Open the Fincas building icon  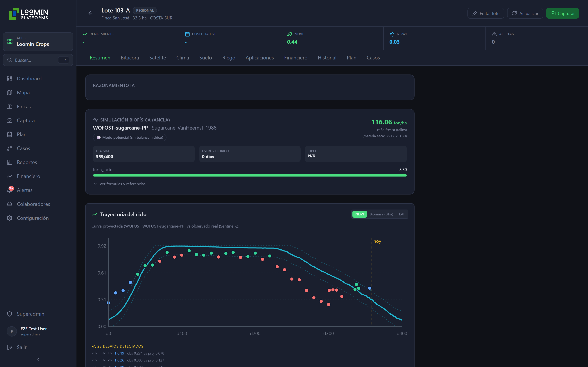10,106
